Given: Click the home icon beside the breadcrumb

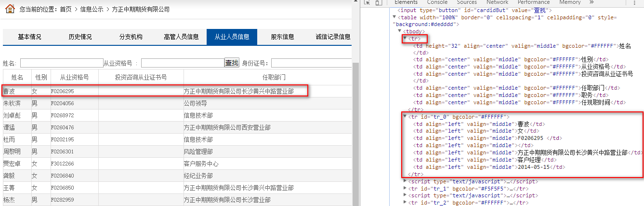Looking at the screenshot, I should click(9, 10).
